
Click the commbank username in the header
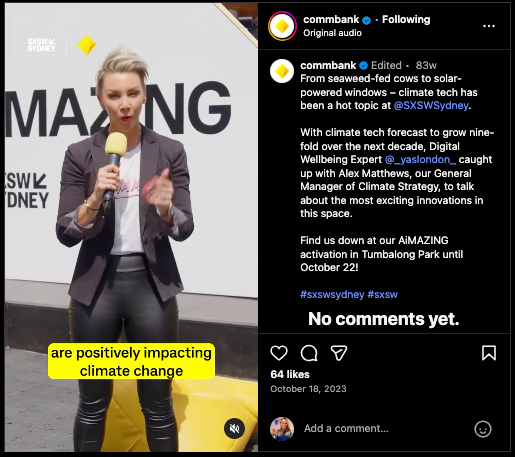coord(331,20)
